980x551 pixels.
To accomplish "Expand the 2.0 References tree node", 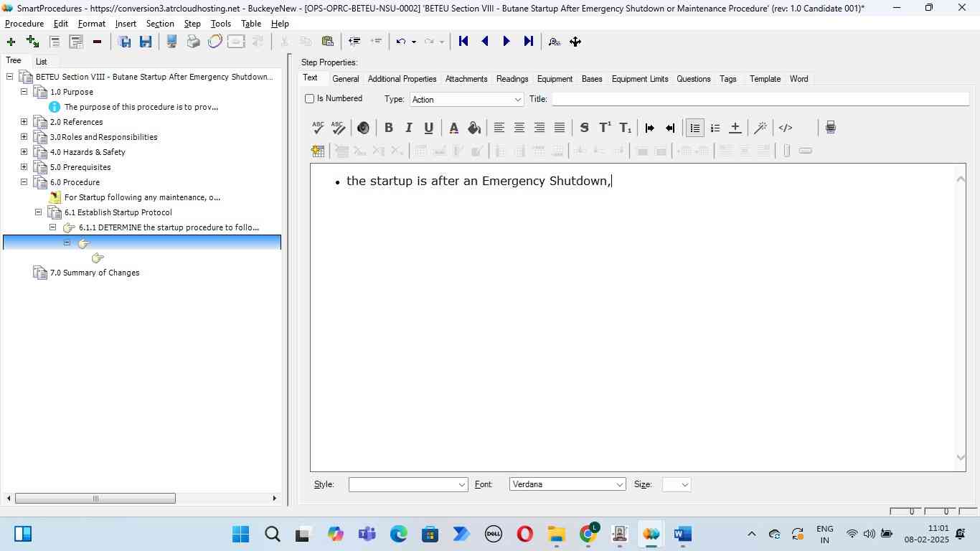I will [24, 122].
